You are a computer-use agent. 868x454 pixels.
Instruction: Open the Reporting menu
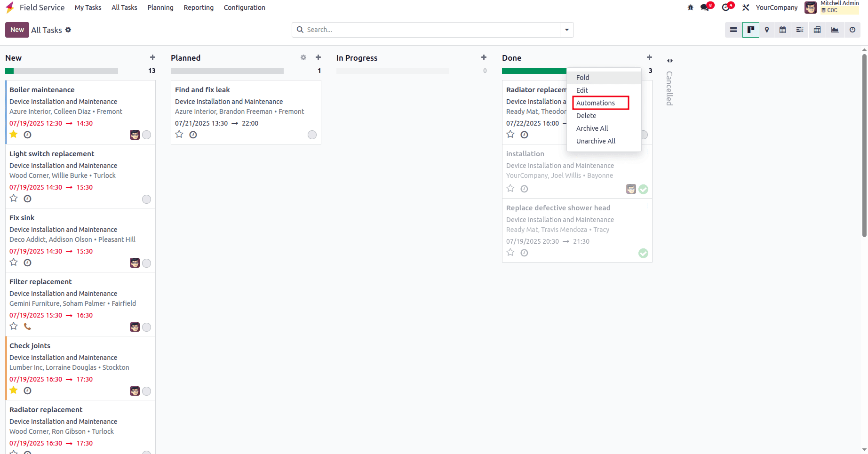(x=199, y=8)
